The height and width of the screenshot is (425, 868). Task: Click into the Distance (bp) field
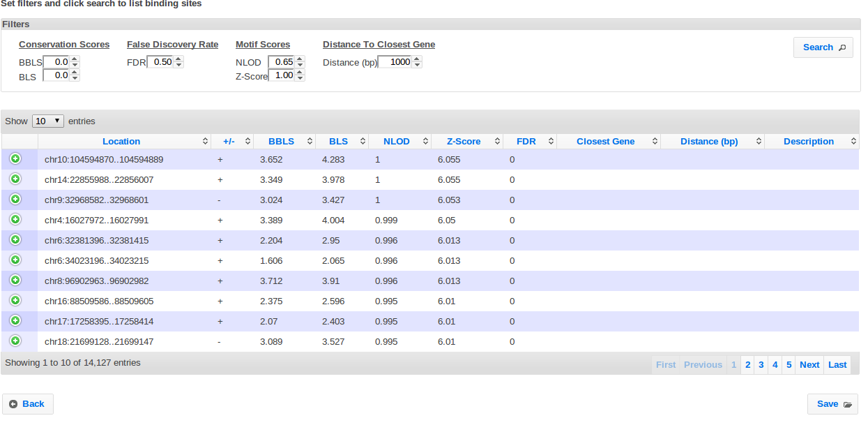(395, 62)
